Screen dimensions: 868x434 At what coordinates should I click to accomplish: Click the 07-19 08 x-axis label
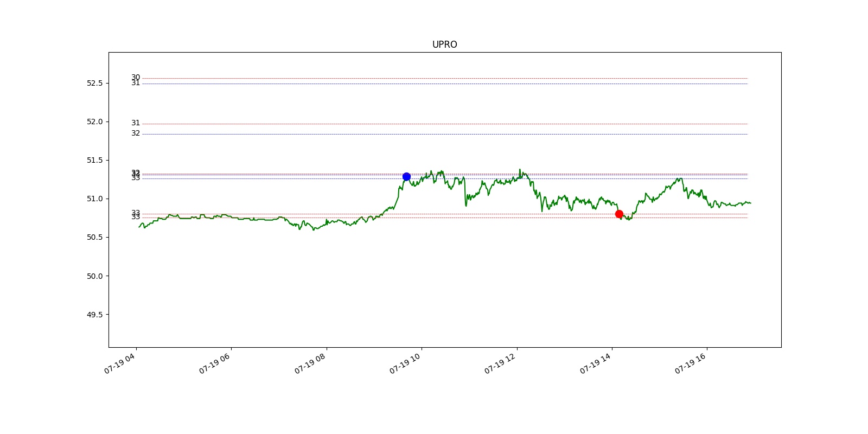tap(310, 363)
